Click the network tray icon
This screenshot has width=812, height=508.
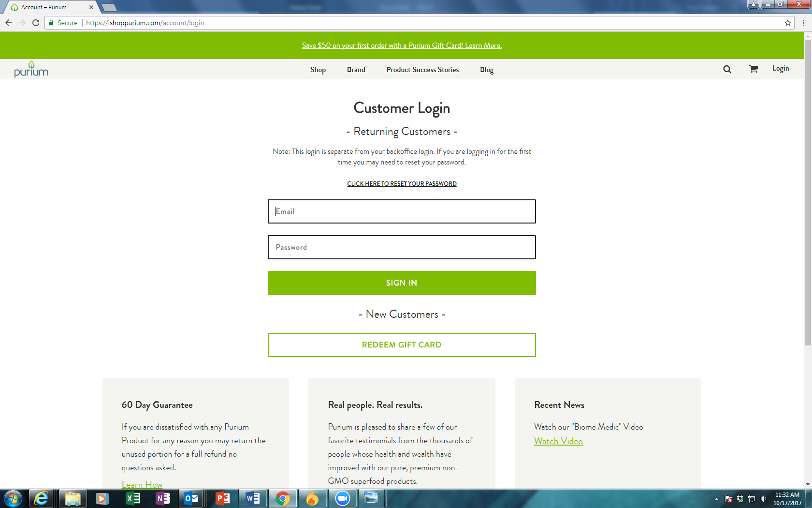[752, 499]
